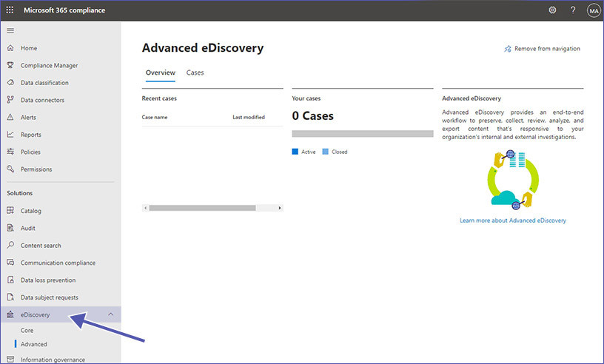Screen dimensions: 604x364
Task: Go to Policies page
Action: [x=30, y=152]
